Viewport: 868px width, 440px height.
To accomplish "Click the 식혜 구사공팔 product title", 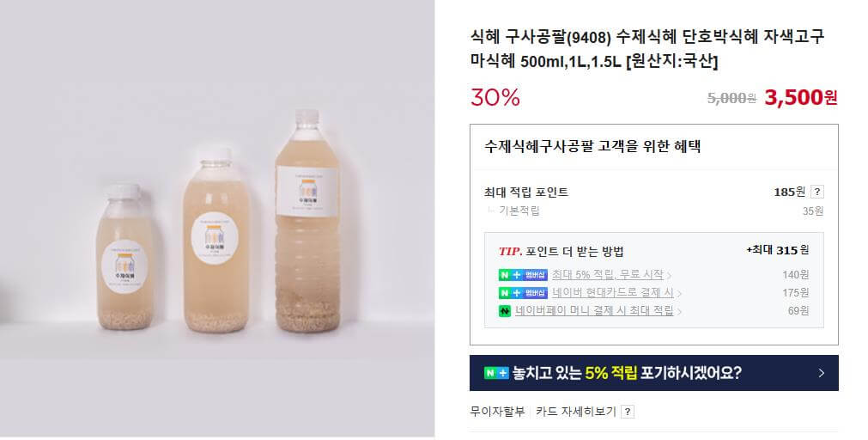I will (647, 49).
